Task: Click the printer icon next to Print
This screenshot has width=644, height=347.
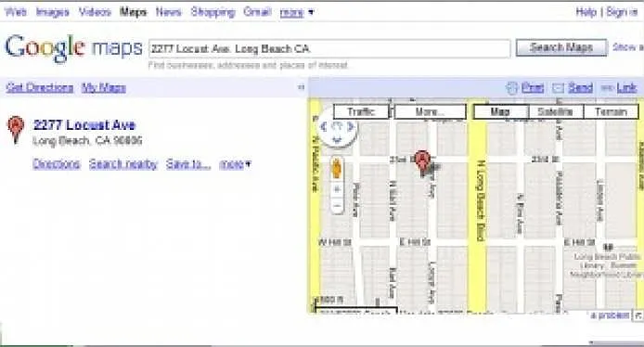Action: (x=511, y=88)
